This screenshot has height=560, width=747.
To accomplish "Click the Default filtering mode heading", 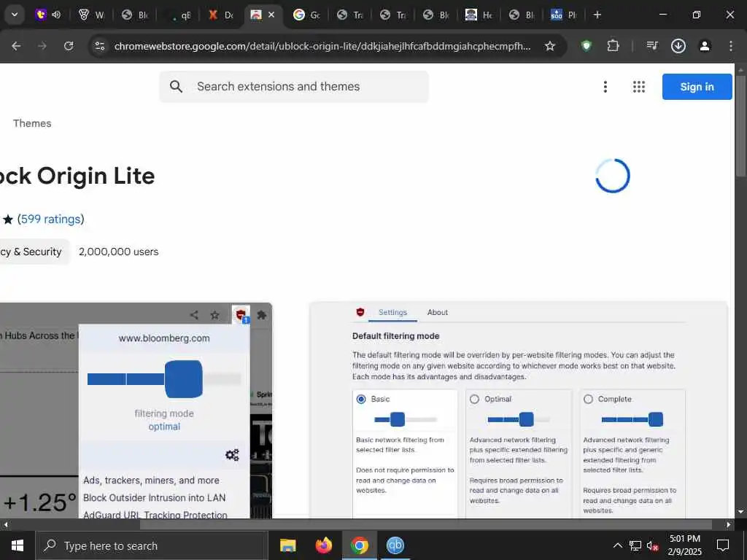I will pyautogui.click(x=396, y=336).
